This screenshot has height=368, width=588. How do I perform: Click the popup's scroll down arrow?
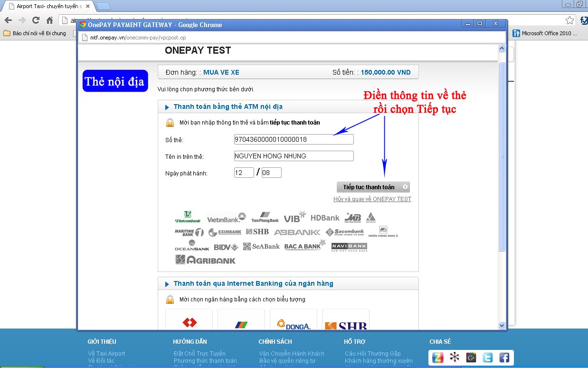pos(502,325)
